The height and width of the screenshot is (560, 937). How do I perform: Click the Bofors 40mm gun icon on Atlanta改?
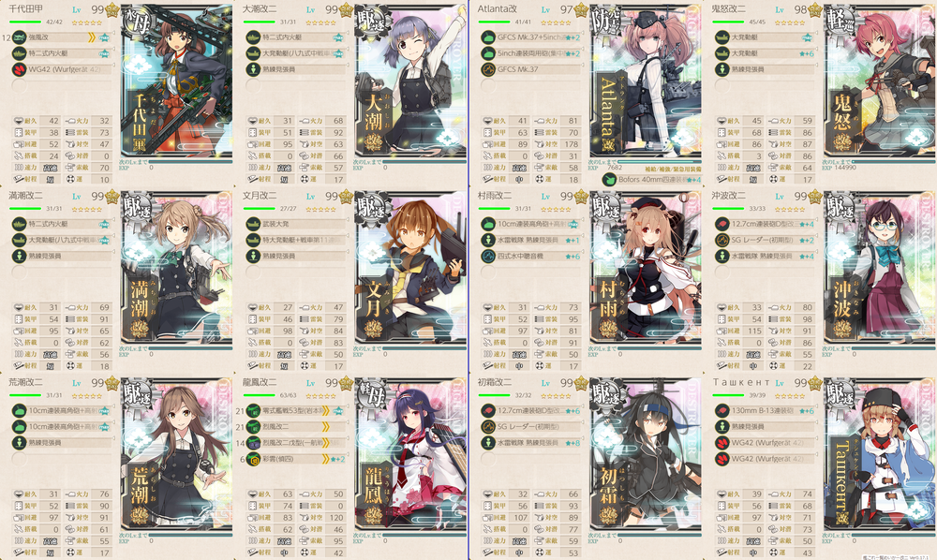[609, 179]
